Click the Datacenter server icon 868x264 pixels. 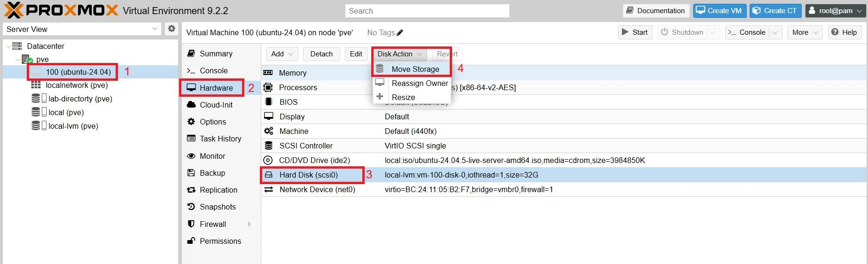coord(17,46)
